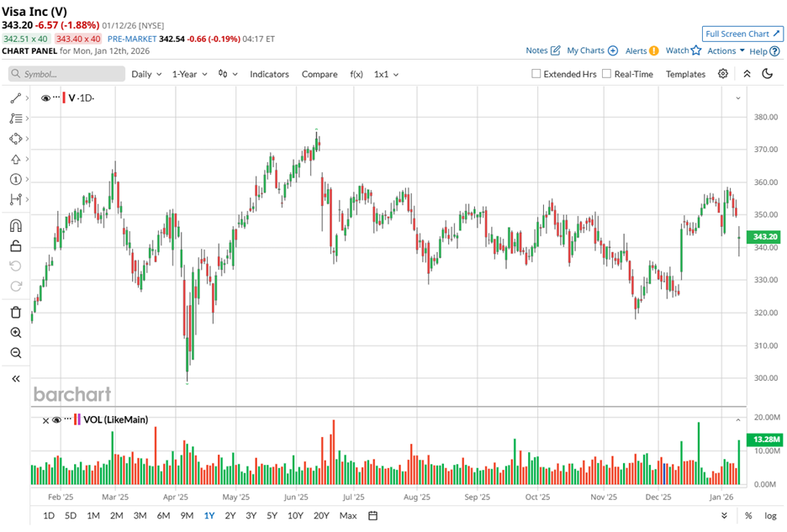Choose the shapes drawing tool
The width and height of the screenshot is (787, 532).
point(16,139)
